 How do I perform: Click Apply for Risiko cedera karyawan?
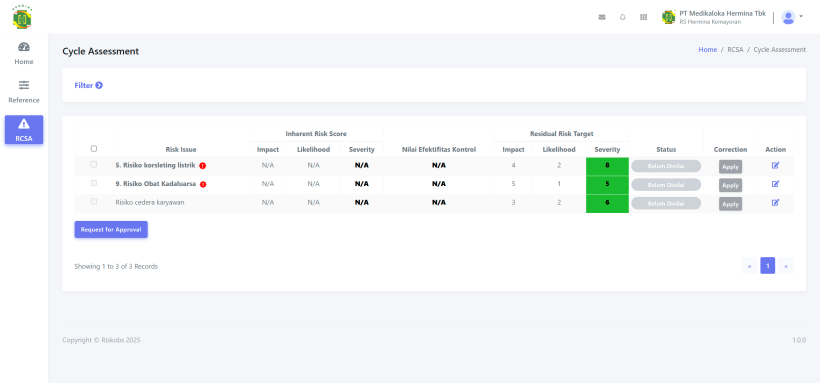pyautogui.click(x=730, y=204)
